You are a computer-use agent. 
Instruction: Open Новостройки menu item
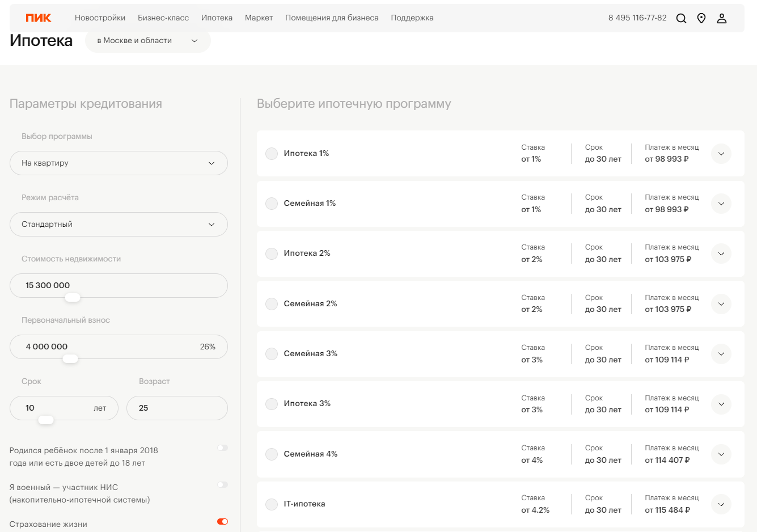pos(100,18)
